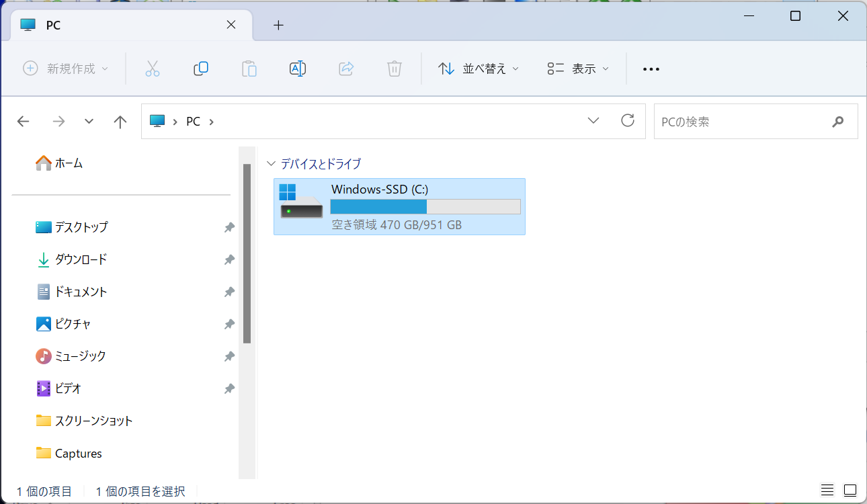Click pin icon next to ミュージック
The width and height of the screenshot is (867, 504).
coord(229,356)
